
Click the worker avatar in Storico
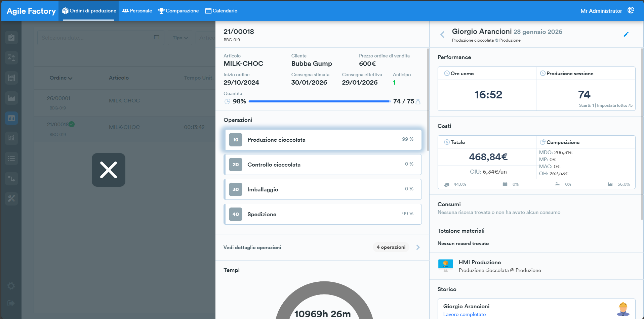click(623, 309)
